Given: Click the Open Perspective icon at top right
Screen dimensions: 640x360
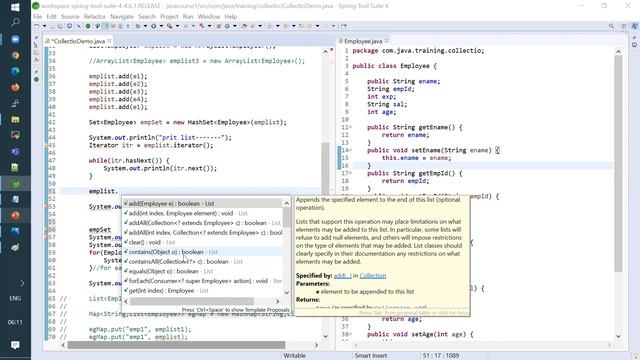Looking at the screenshot, I should click(624, 26).
